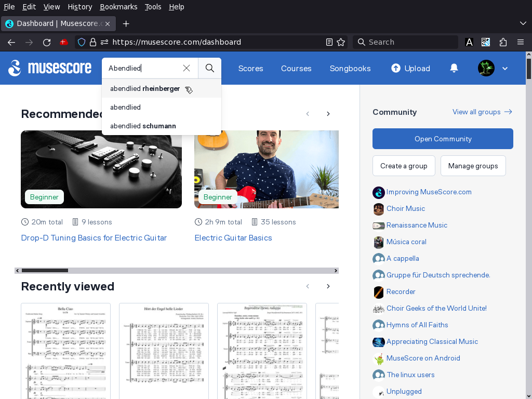
Task: Reload the page
Action: [x=47, y=42]
